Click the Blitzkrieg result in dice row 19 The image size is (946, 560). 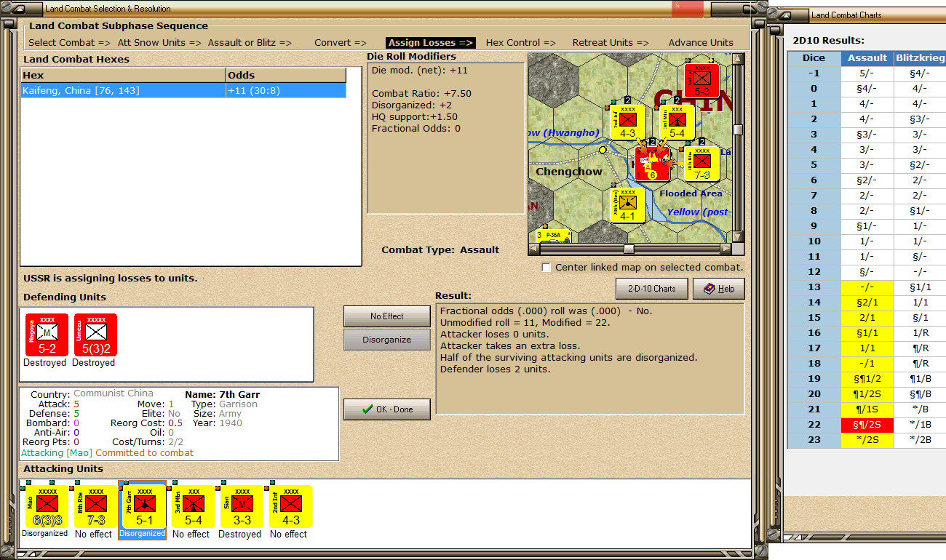pos(920,379)
